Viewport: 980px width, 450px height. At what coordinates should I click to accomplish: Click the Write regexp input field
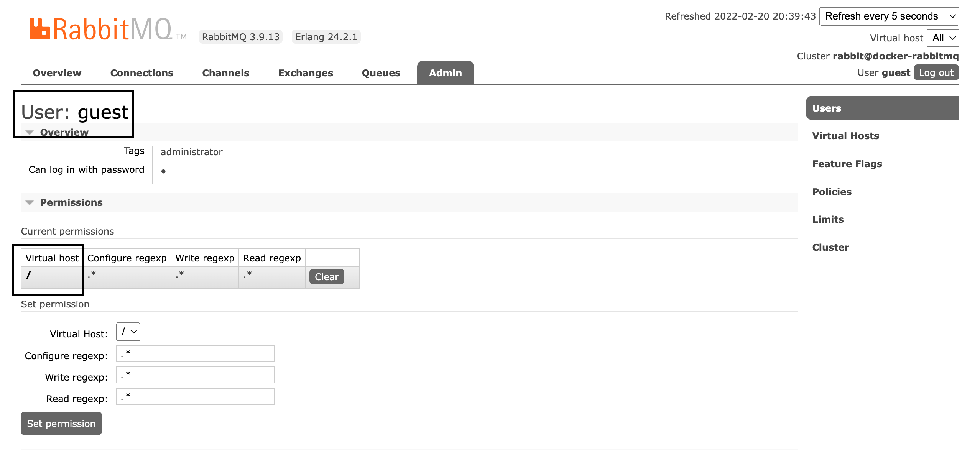coord(195,374)
